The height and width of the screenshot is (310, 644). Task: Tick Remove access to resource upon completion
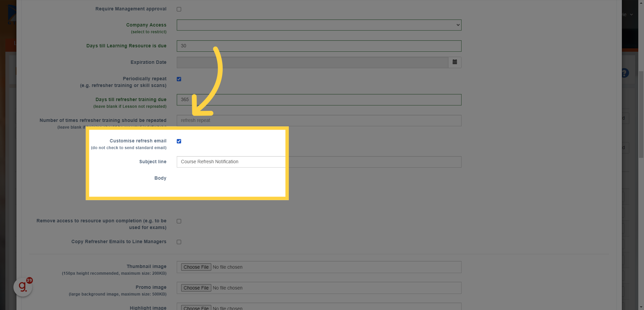[179, 221]
